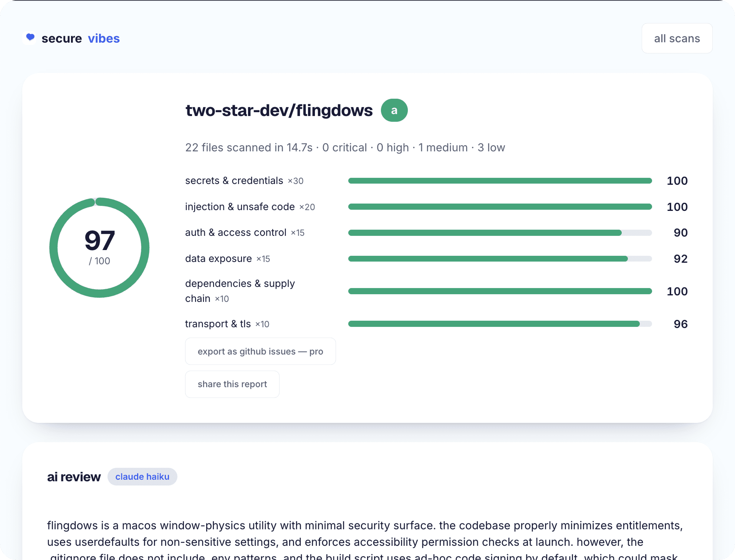Click the 'dependencies & supply chain' label

click(240, 291)
